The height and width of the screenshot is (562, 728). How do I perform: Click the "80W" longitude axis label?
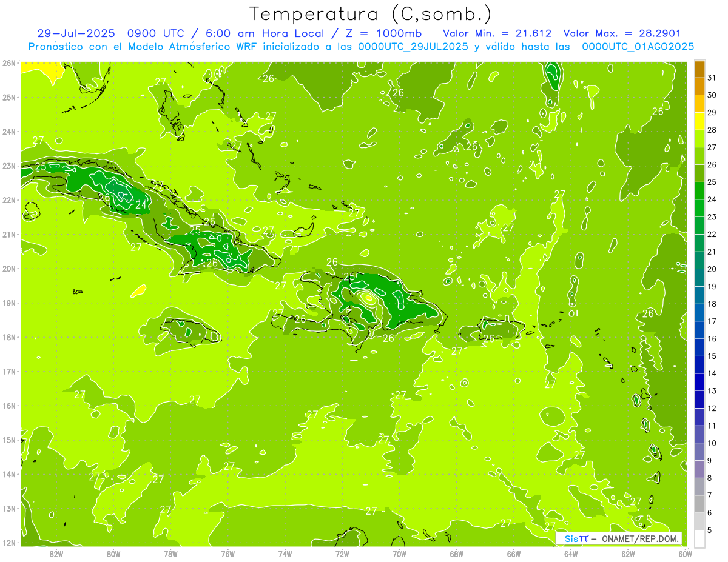[x=113, y=554]
